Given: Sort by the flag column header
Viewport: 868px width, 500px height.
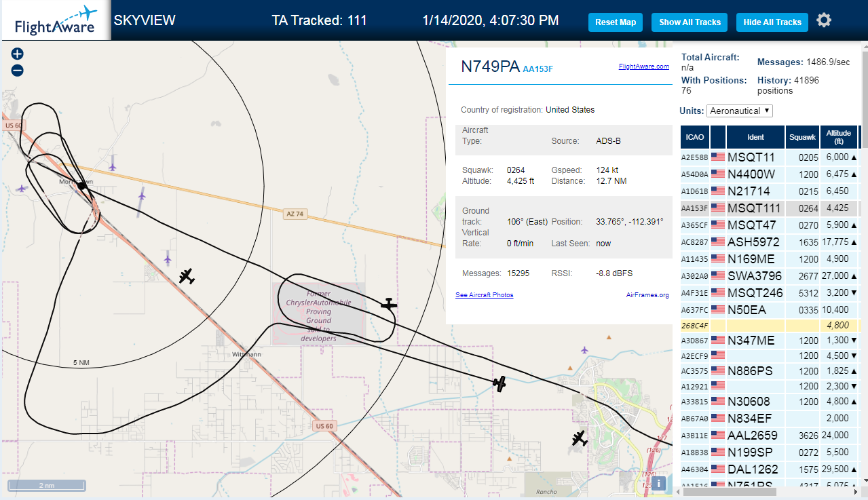Looking at the screenshot, I should 718,137.
